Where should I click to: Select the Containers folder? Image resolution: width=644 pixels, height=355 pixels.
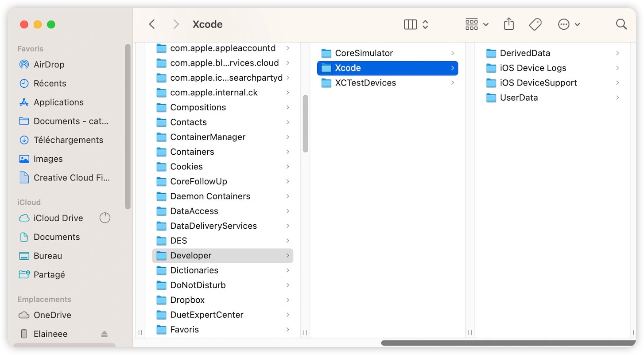pos(223,152)
